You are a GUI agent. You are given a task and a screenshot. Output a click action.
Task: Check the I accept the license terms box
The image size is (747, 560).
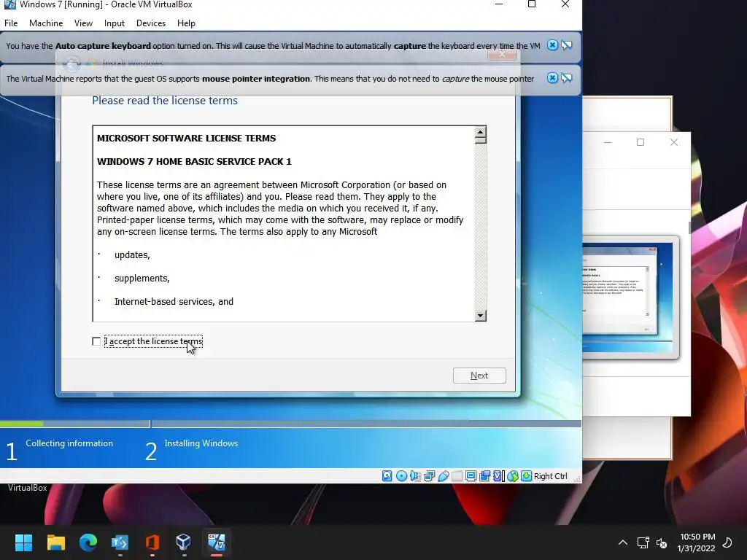[x=96, y=341]
